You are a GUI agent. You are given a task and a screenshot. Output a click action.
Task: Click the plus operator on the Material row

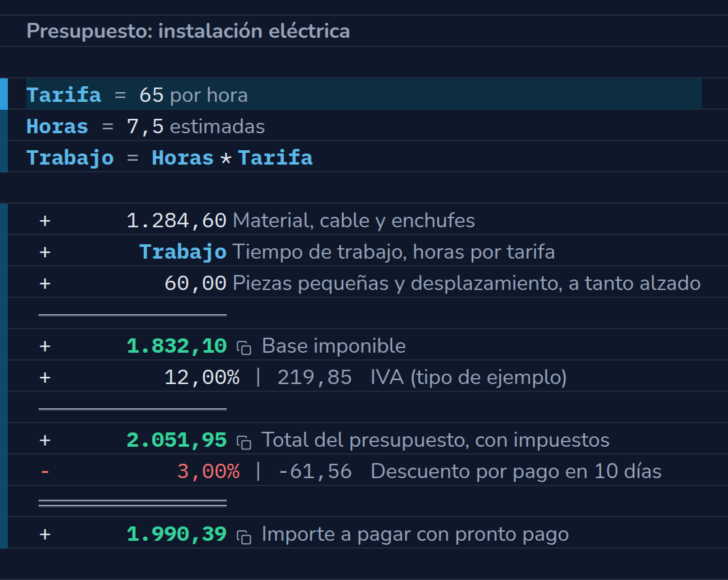[x=45, y=221]
